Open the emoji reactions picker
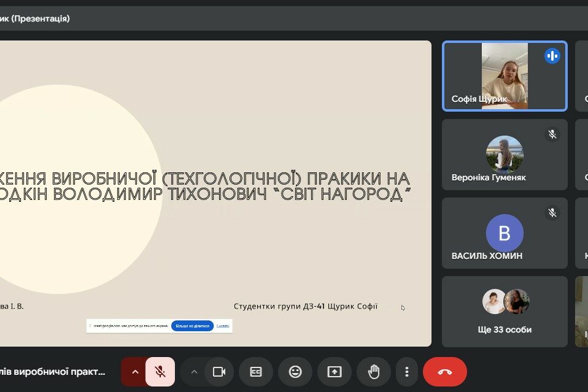 295,372
